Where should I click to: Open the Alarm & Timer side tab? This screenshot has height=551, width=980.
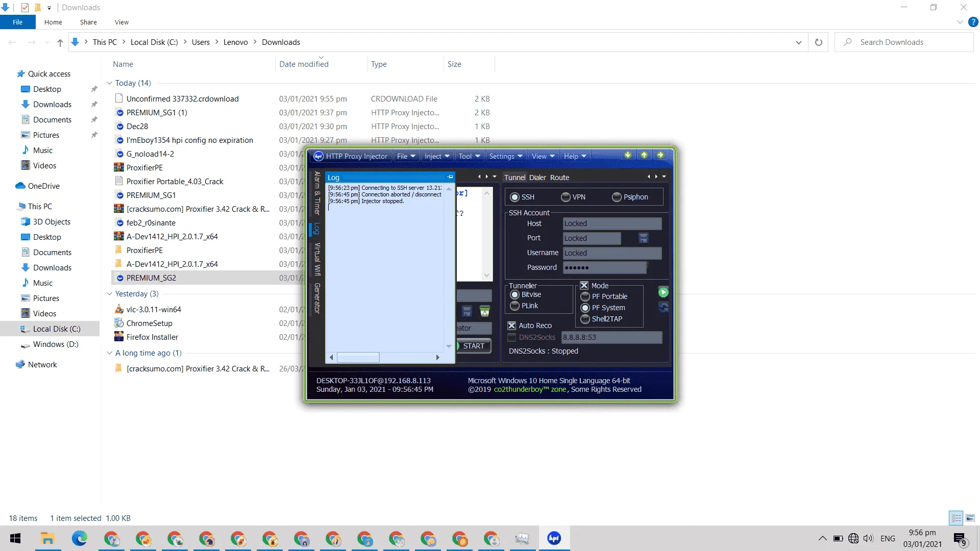[x=317, y=193]
